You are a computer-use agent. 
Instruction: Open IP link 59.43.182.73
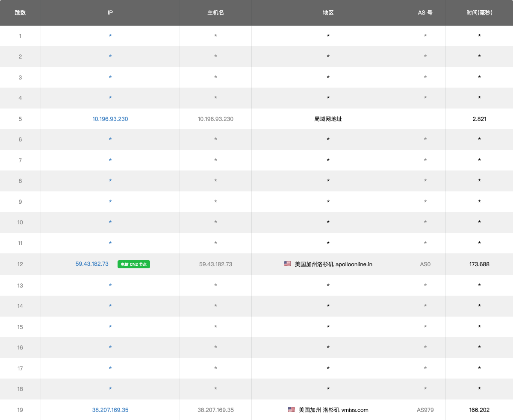[92, 264]
